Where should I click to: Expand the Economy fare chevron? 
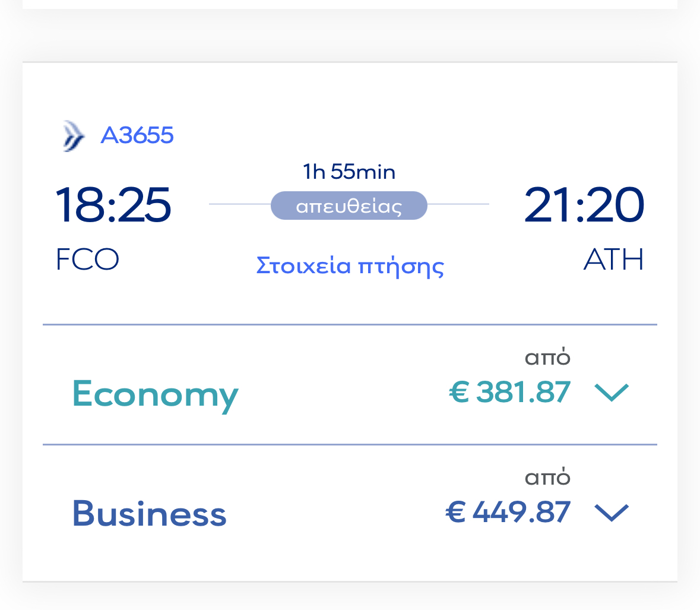coord(612,393)
